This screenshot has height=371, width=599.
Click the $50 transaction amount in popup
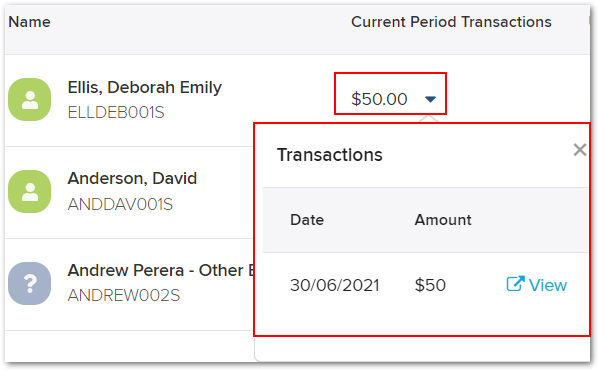[430, 285]
